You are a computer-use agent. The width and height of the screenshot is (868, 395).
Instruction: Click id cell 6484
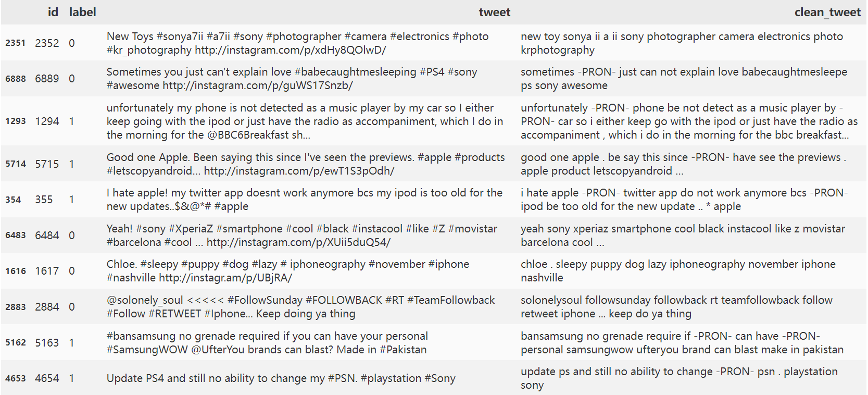tap(47, 235)
